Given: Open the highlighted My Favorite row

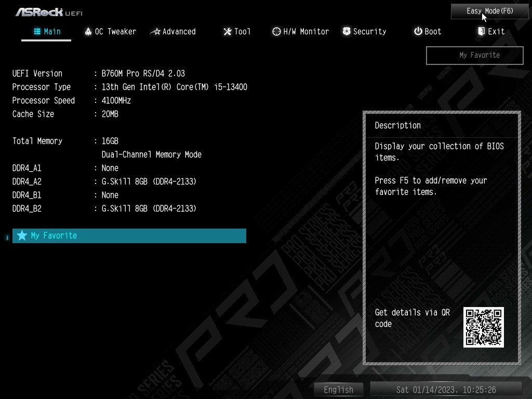Looking at the screenshot, I should [x=129, y=236].
